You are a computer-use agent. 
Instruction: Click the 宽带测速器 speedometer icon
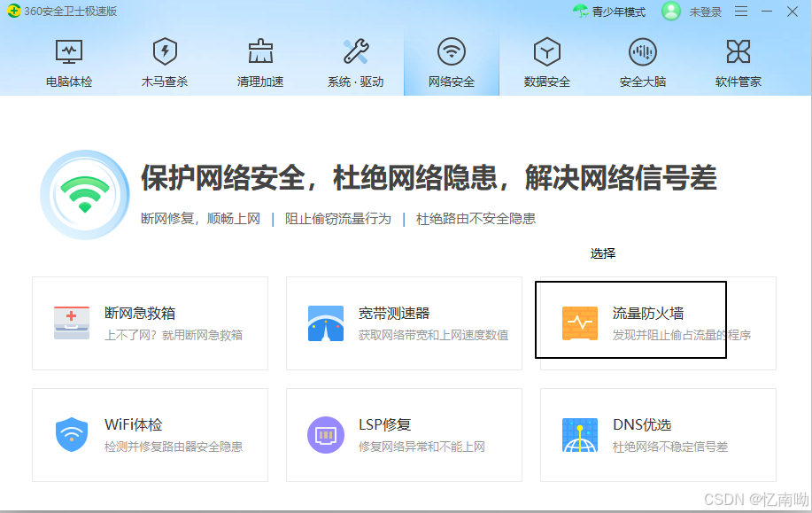coord(326,323)
